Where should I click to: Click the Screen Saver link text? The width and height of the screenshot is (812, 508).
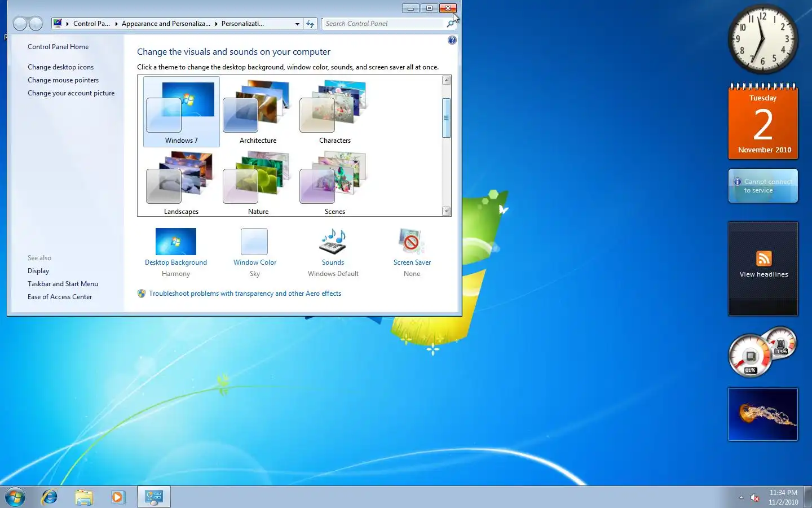412,262
